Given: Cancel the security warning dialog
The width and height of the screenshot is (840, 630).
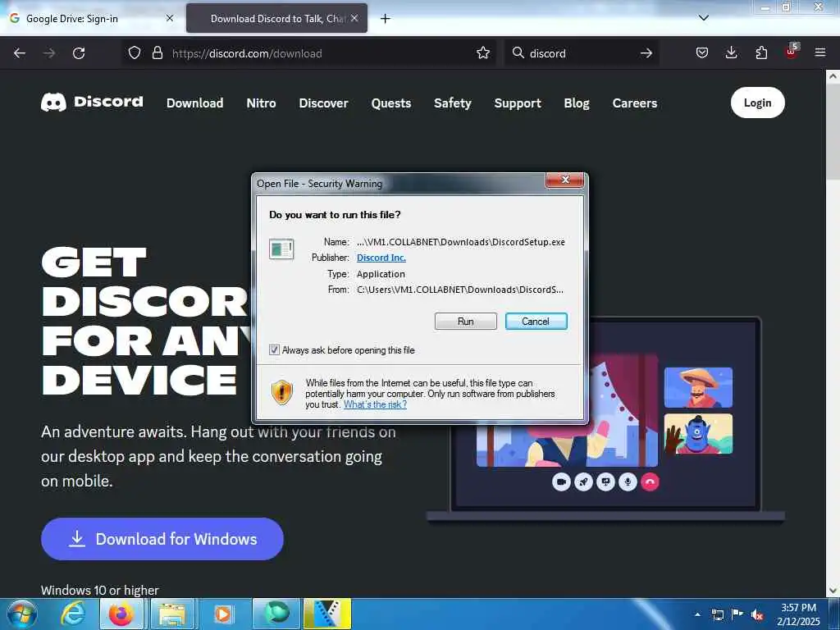Looking at the screenshot, I should (x=536, y=321).
